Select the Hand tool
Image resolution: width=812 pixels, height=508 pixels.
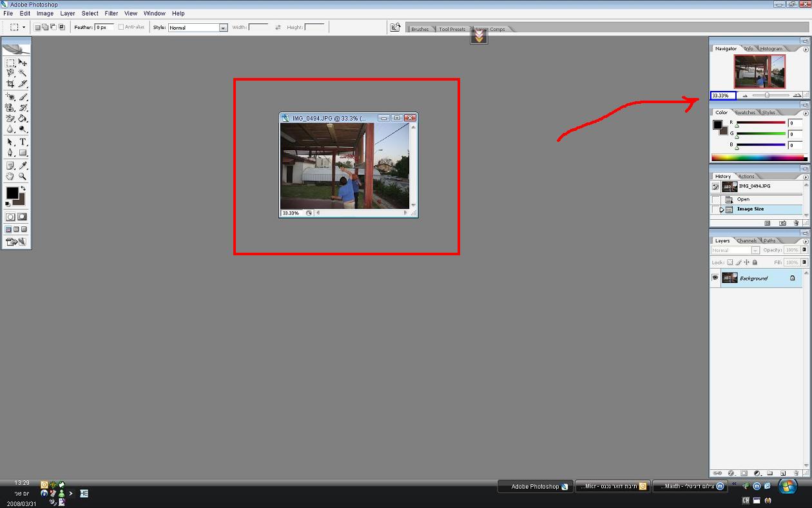[x=10, y=176]
